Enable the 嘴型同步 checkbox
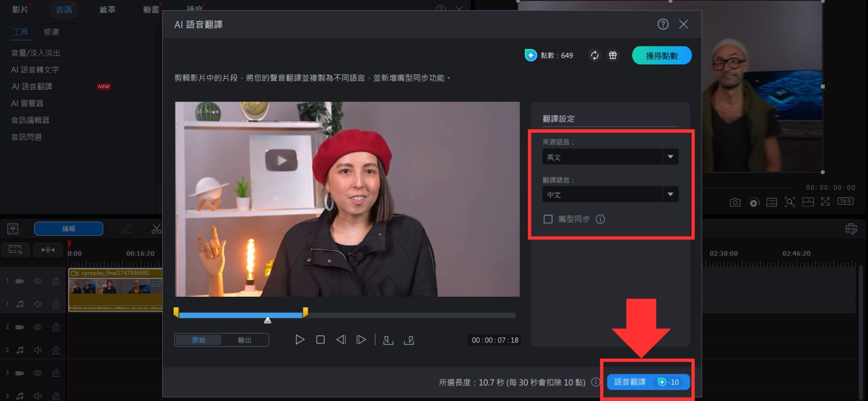 coord(548,219)
